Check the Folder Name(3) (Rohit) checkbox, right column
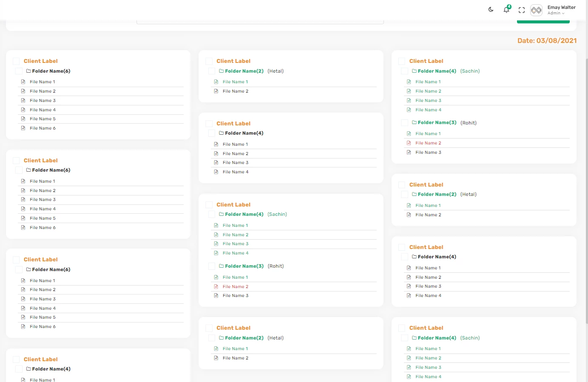 (x=404, y=123)
